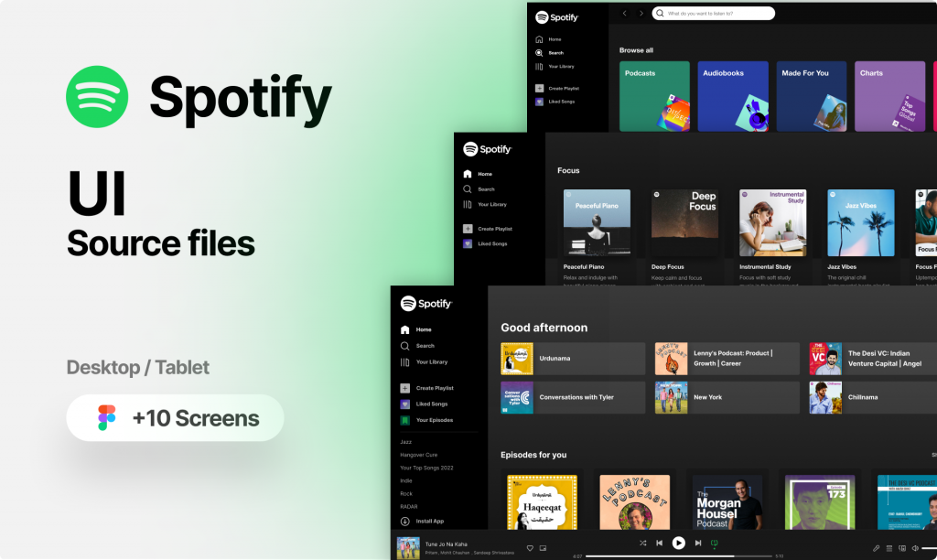Click the Search icon in the Browse all window sidebar
Image resolution: width=937 pixels, height=560 pixels.
click(539, 52)
